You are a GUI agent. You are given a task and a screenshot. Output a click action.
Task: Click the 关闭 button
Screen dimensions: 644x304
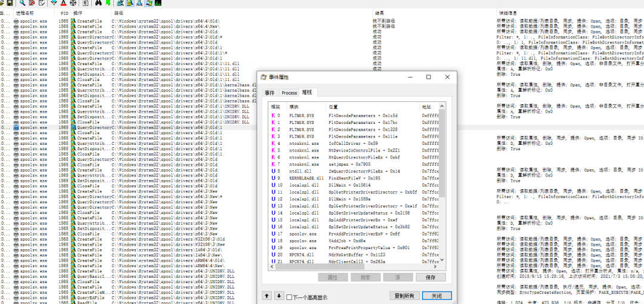436,296
